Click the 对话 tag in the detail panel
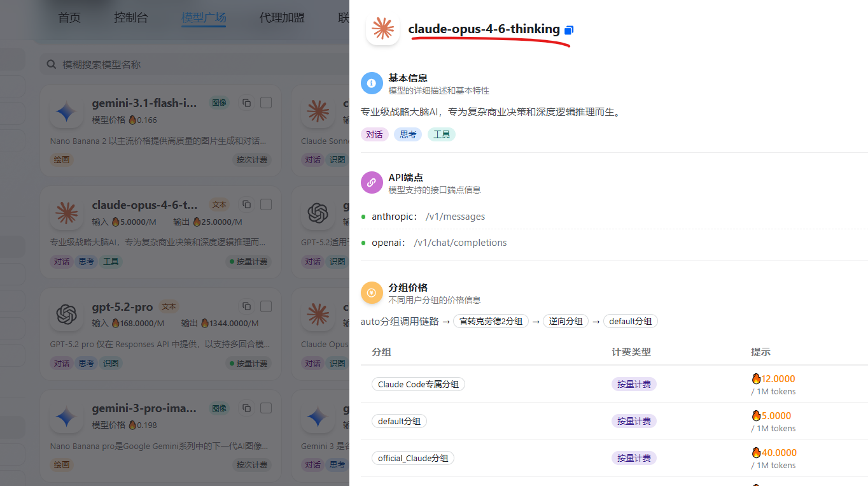868x486 pixels. pyautogui.click(x=374, y=134)
